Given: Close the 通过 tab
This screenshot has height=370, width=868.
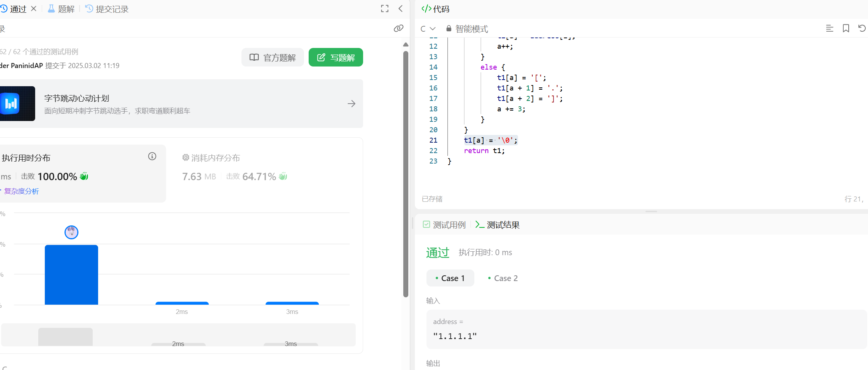Looking at the screenshot, I should (x=34, y=9).
